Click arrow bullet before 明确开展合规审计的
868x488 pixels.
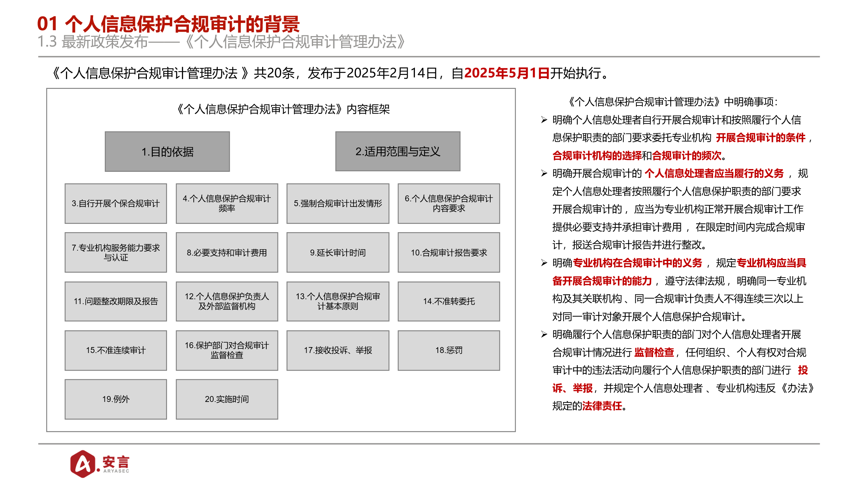(x=544, y=174)
